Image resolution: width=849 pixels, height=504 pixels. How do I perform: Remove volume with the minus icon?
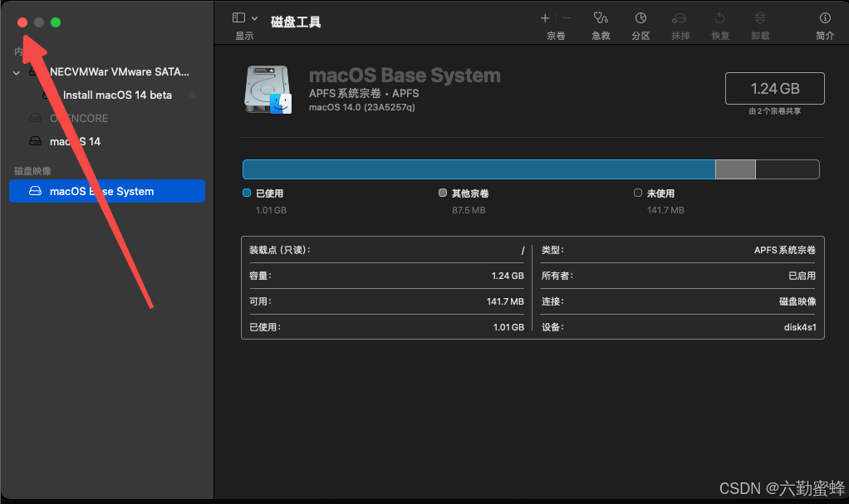567,18
